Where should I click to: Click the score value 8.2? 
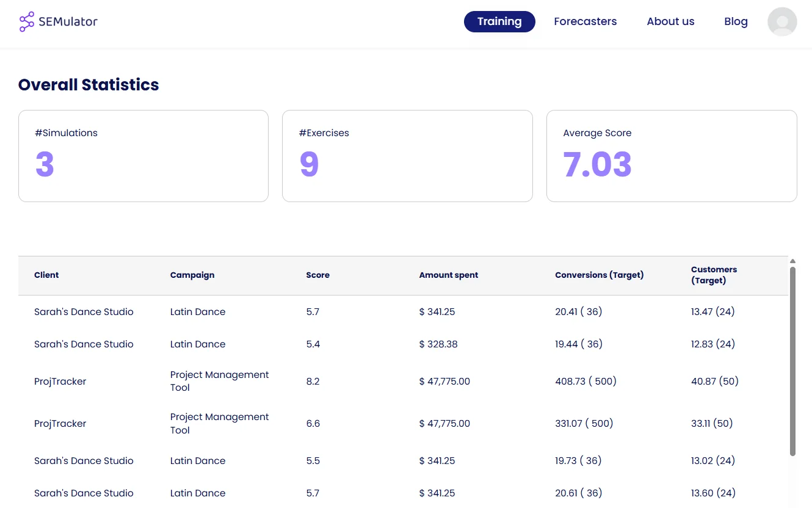pos(313,382)
